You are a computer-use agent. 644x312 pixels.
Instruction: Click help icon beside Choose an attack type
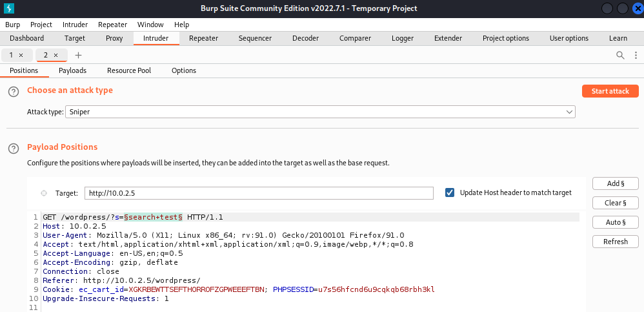point(14,92)
